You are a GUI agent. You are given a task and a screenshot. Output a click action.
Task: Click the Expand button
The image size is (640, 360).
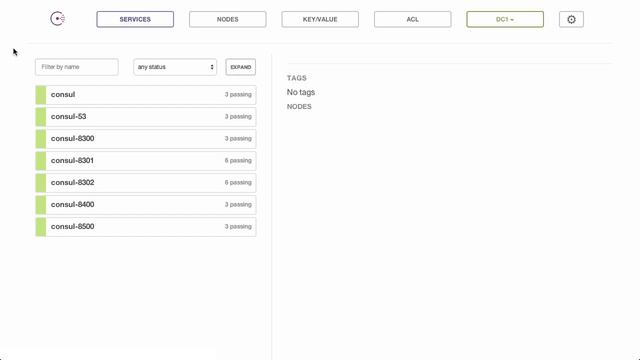pyautogui.click(x=241, y=67)
